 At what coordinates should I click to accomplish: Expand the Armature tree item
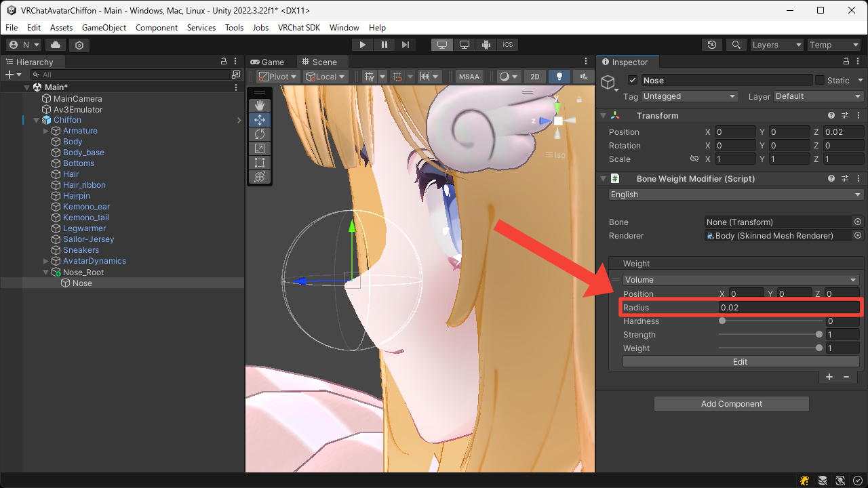coord(46,131)
